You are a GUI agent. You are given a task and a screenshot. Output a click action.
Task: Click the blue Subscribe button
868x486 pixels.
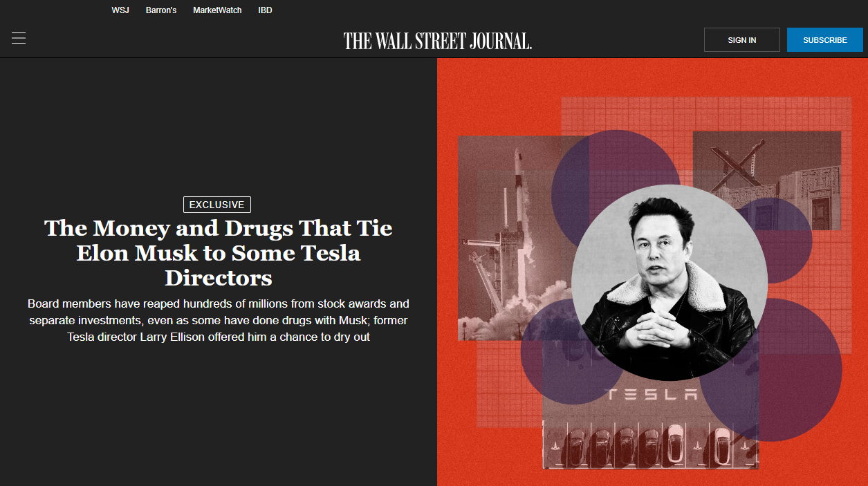[x=824, y=40]
